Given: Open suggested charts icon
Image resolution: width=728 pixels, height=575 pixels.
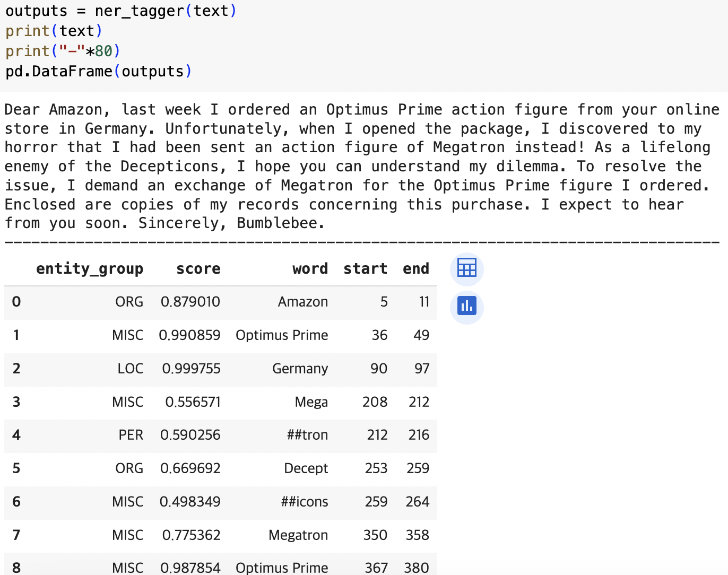Looking at the screenshot, I should click(x=466, y=307).
